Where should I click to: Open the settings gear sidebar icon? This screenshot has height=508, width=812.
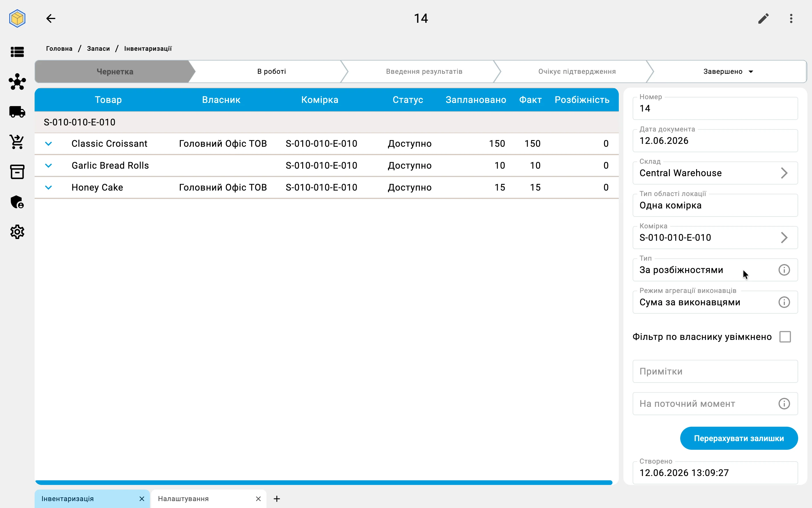(x=17, y=232)
